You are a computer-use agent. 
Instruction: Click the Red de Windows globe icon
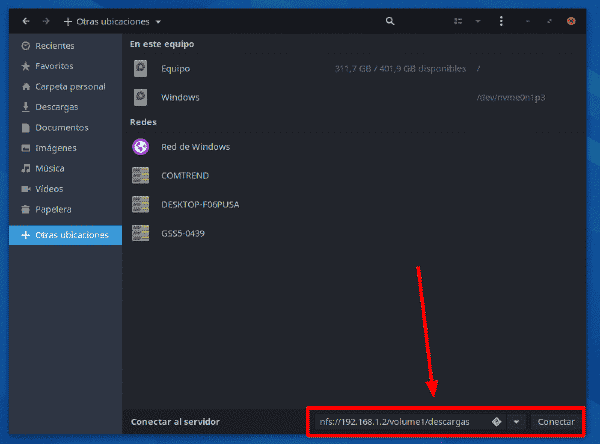(140, 147)
